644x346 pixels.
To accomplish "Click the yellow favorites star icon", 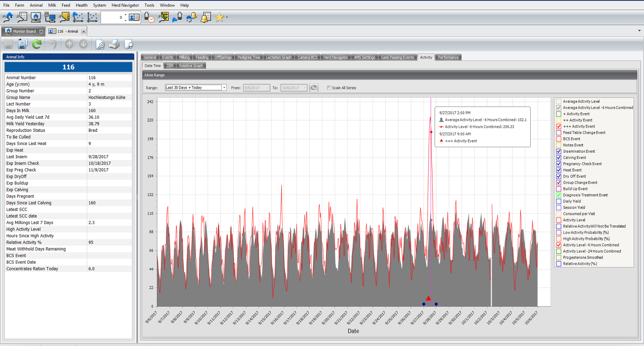I will click(219, 17).
